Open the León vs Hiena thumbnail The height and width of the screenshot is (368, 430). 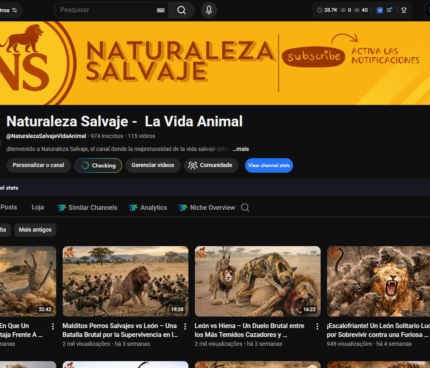pyautogui.click(x=258, y=281)
